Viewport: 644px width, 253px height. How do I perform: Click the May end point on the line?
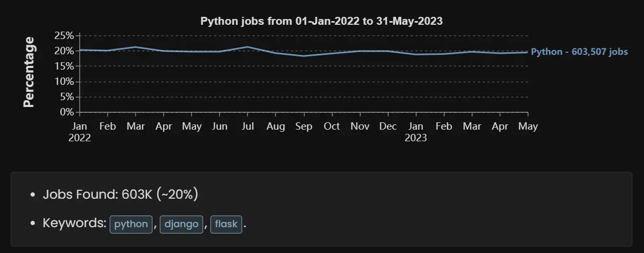click(527, 52)
